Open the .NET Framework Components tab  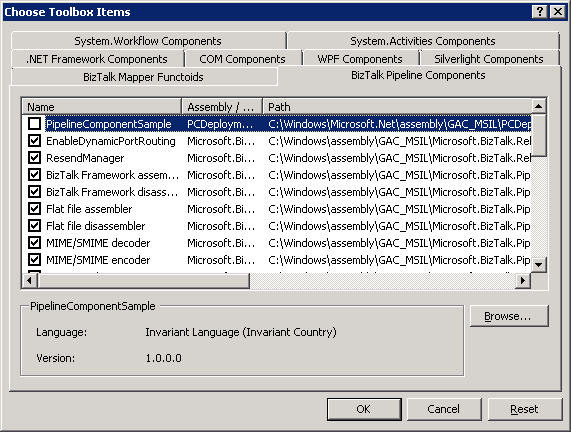coord(97,59)
